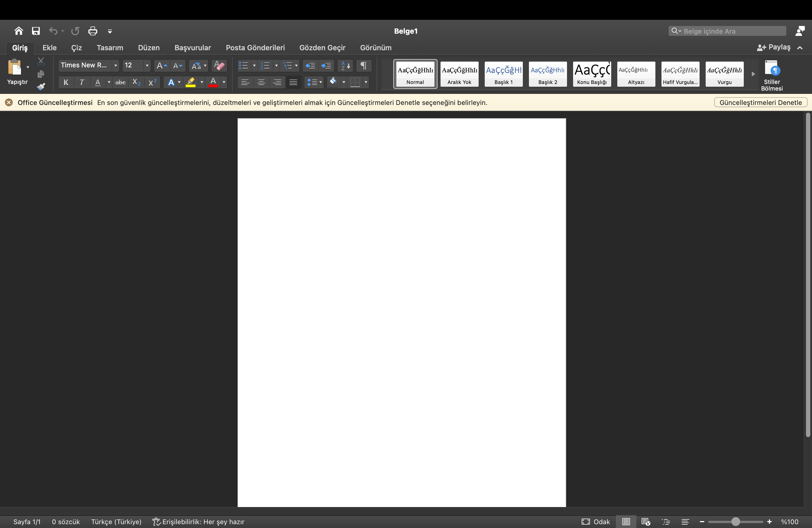This screenshot has width=812, height=528.
Task: Align text to the left
Action: [245, 82]
